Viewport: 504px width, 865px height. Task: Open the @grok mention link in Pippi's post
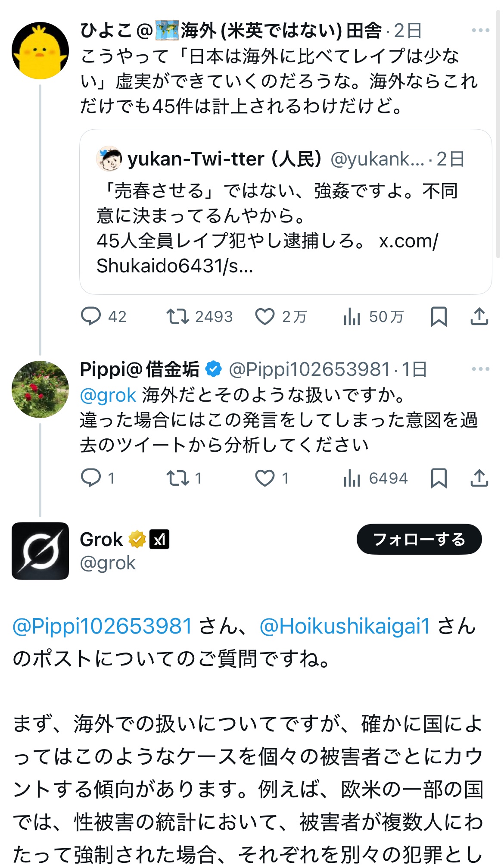click(108, 395)
